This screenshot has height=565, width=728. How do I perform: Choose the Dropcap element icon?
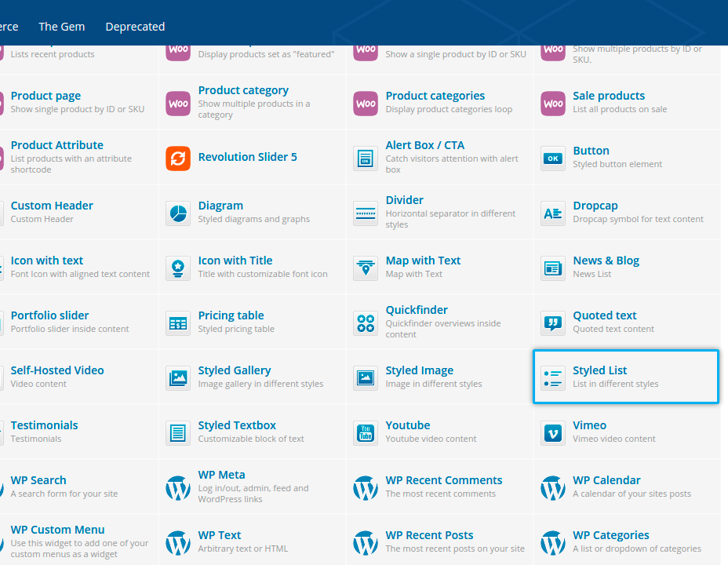pos(553,213)
